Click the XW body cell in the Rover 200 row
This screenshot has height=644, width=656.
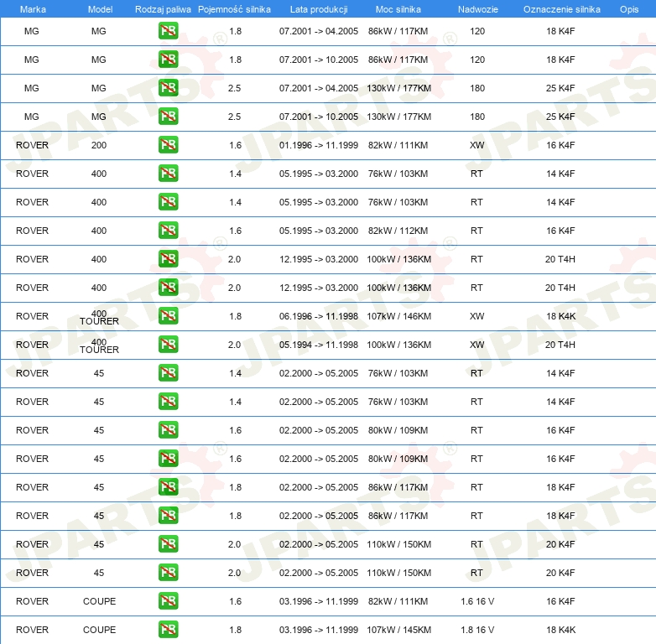click(477, 145)
